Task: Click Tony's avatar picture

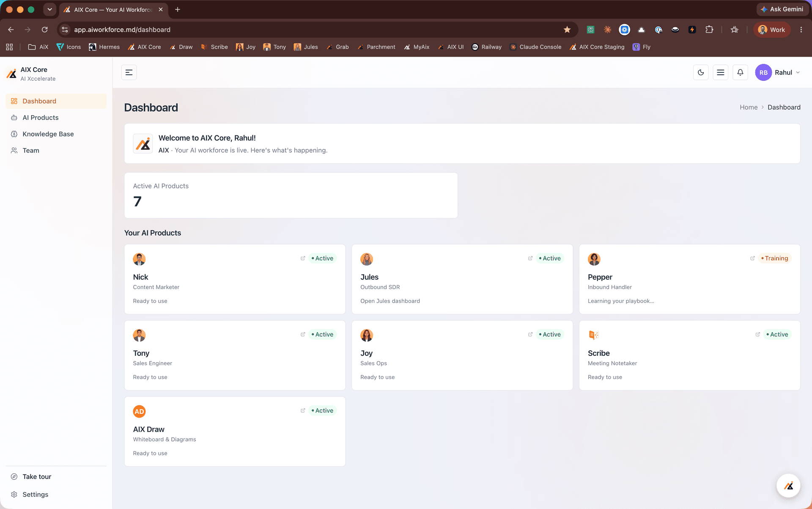Action: [x=139, y=335]
